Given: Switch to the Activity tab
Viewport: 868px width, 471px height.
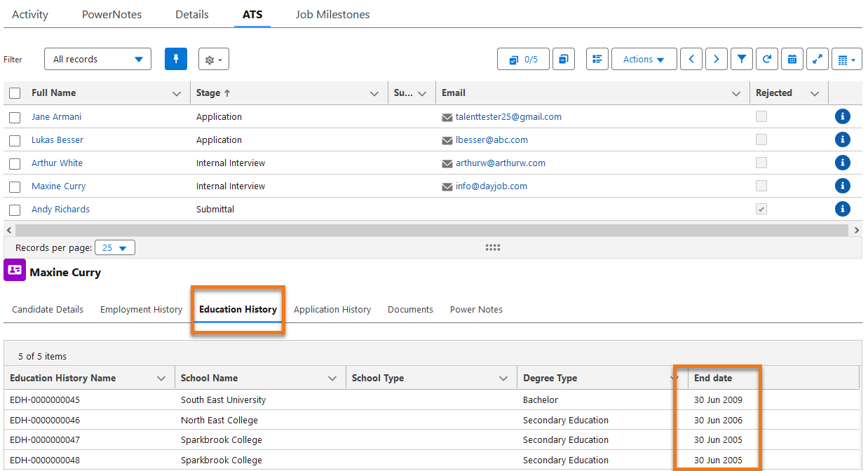Looking at the screenshot, I should tap(30, 14).
